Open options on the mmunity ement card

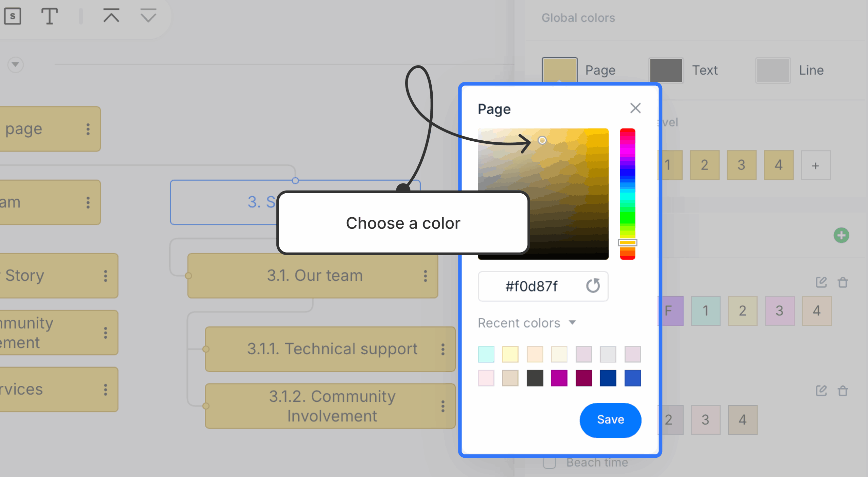coord(106,333)
